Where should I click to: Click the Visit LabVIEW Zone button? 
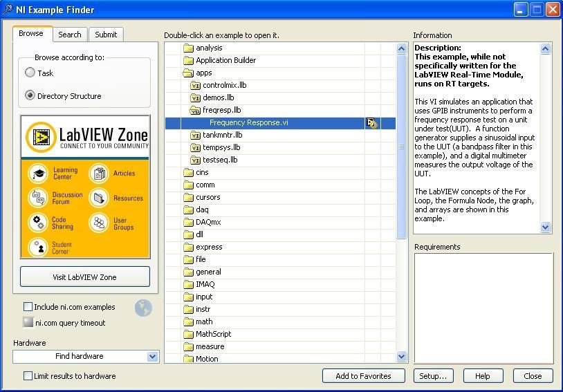pyautogui.click(x=85, y=277)
